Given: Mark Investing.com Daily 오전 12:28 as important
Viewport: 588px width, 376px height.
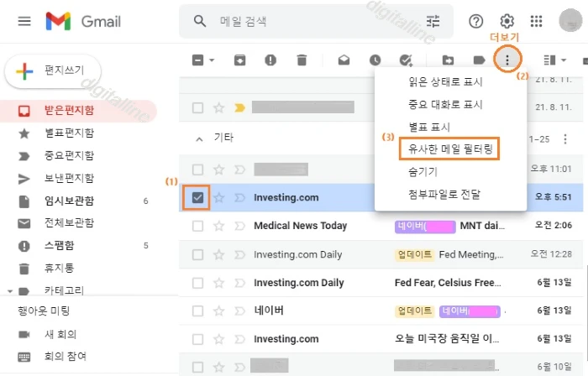Looking at the screenshot, I should coord(239,254).
